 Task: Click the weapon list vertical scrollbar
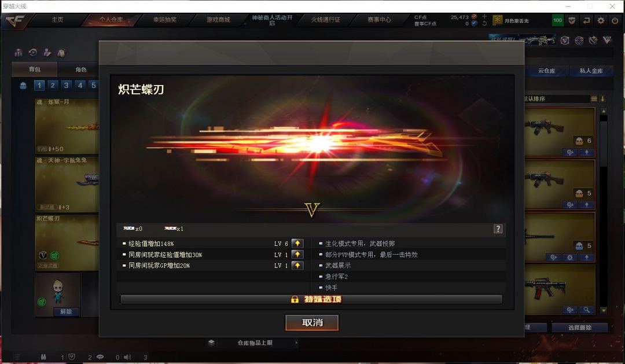pos(604,209)
